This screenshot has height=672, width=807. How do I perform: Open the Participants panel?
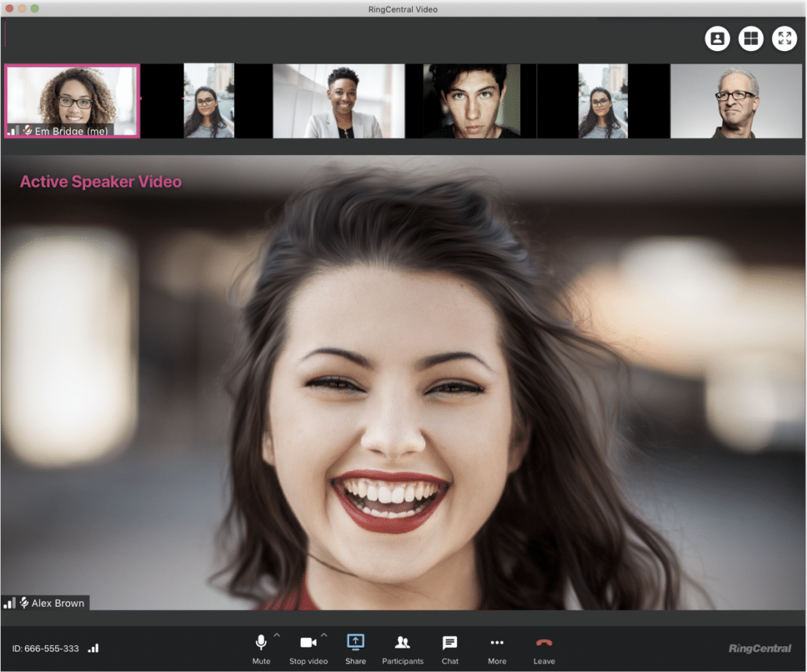[x=403, y=643]
